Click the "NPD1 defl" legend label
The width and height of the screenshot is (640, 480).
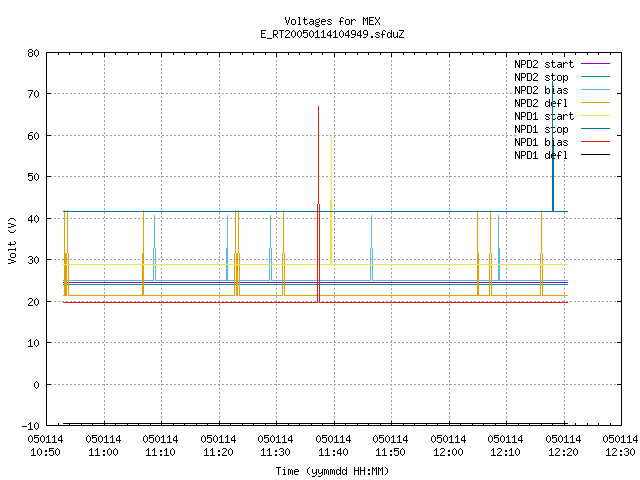(x=541, y=156)
